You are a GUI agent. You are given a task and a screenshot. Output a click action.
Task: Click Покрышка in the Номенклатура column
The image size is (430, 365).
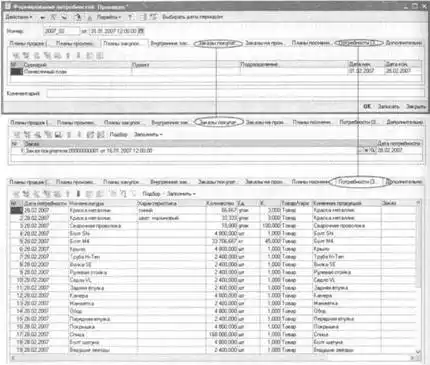click(82, 327)
